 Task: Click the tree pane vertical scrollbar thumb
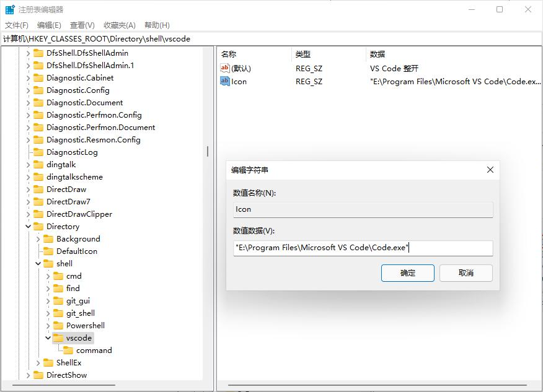(208, 151)
